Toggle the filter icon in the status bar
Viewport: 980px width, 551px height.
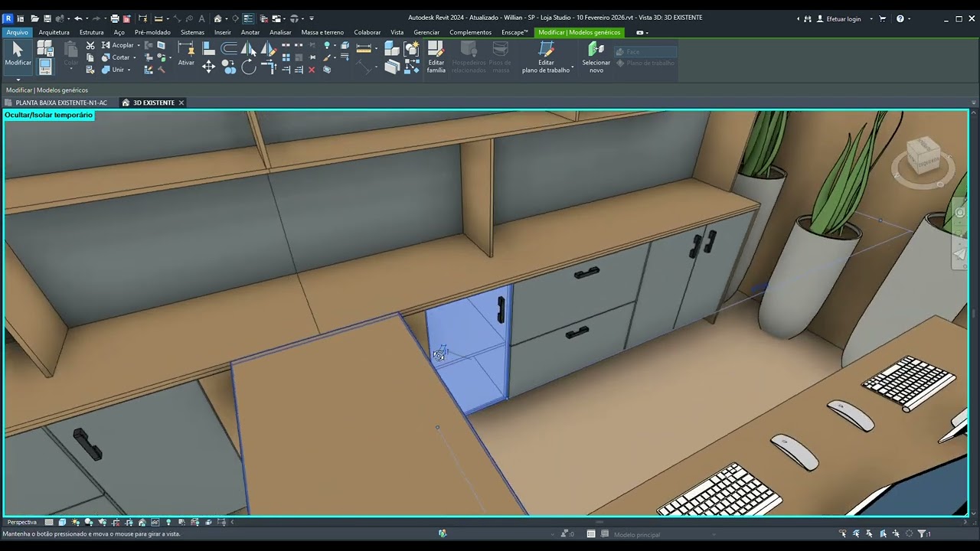[x=922, y=533]
